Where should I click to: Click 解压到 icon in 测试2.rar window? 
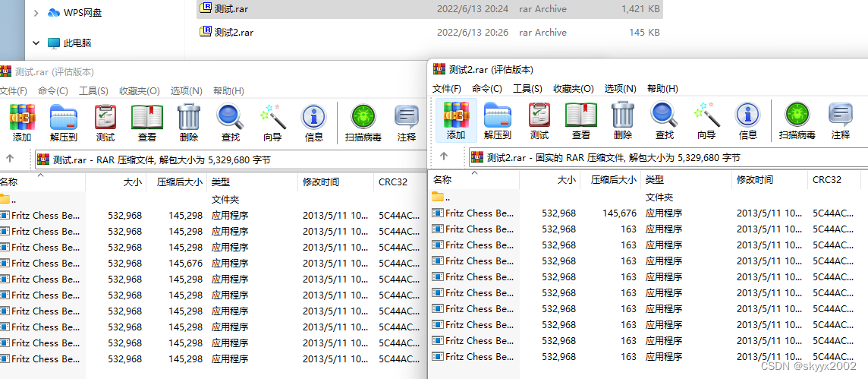(497, 121)
